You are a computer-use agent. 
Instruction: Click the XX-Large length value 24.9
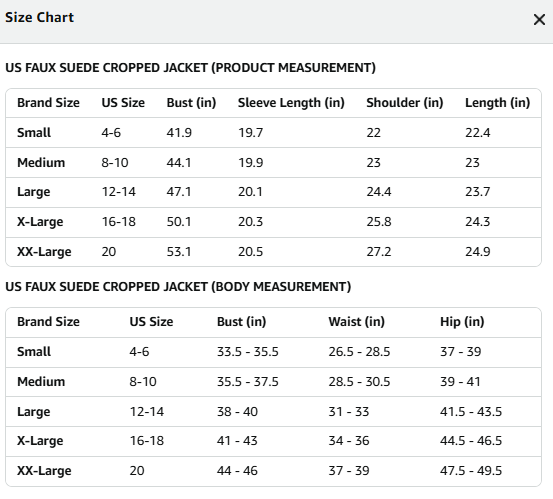(x=478, y=252)
